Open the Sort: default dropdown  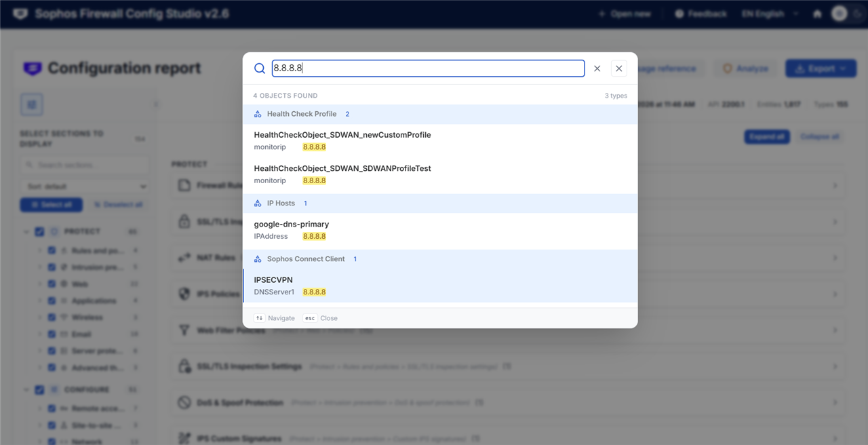84,187
